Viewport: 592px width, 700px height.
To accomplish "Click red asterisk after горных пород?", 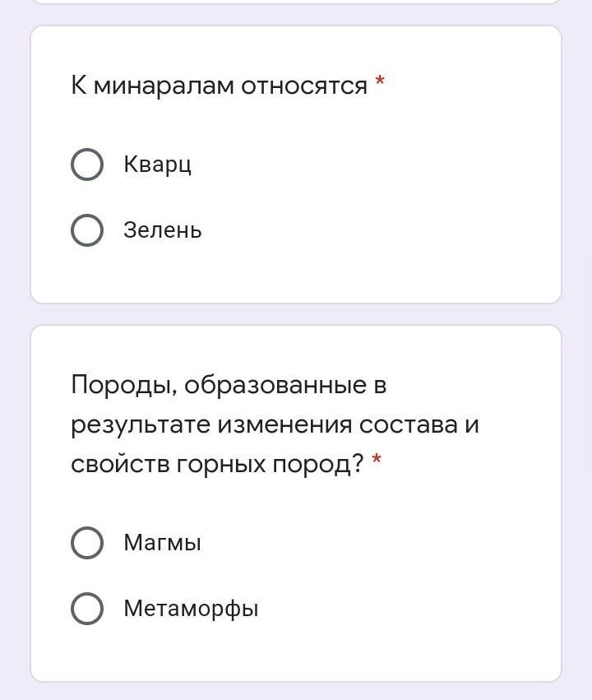I will 377,458.
